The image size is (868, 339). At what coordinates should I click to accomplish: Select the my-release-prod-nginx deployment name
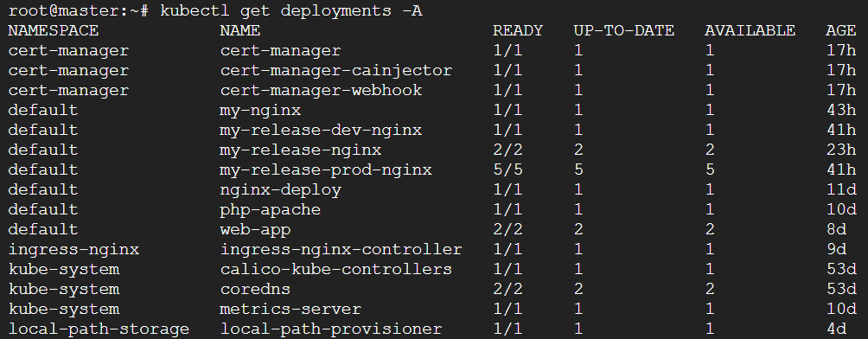(326, 170)
